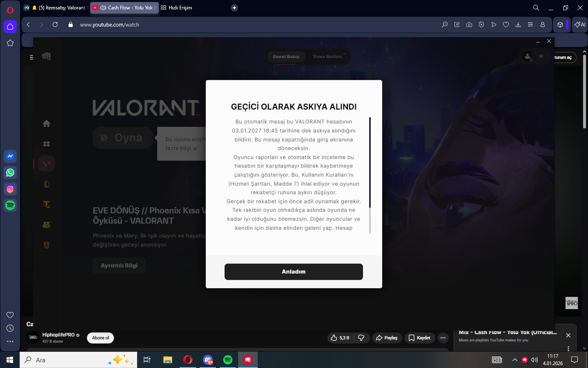Open a new tab with plus button
Viewport: 588px width, 368px height.
click(x=234, y=8)
